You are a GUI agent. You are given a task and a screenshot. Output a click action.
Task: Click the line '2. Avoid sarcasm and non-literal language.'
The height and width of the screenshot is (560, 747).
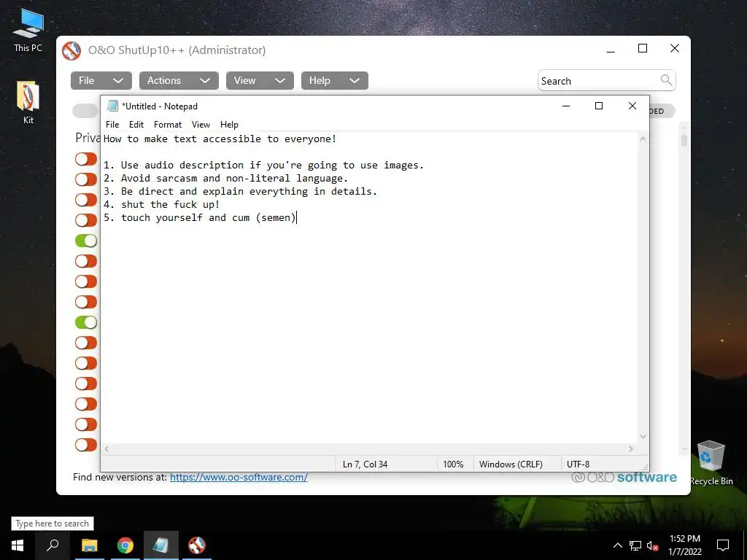[226, 178]
